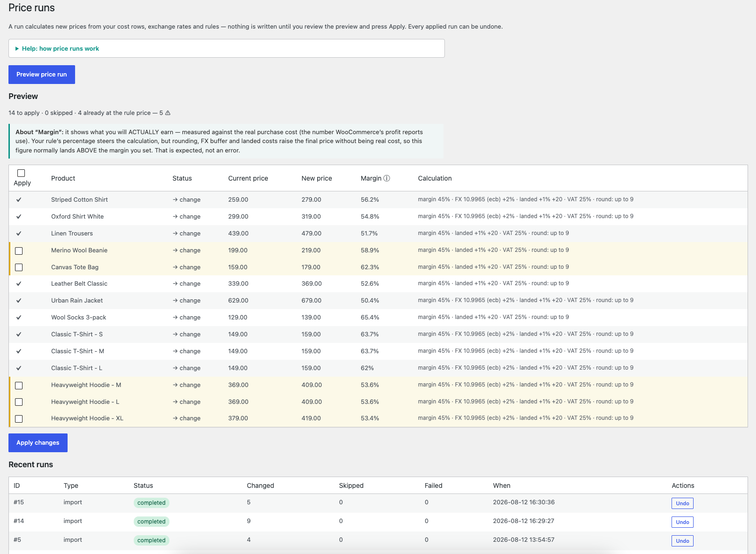Click the Product column header

coord(63,178)
